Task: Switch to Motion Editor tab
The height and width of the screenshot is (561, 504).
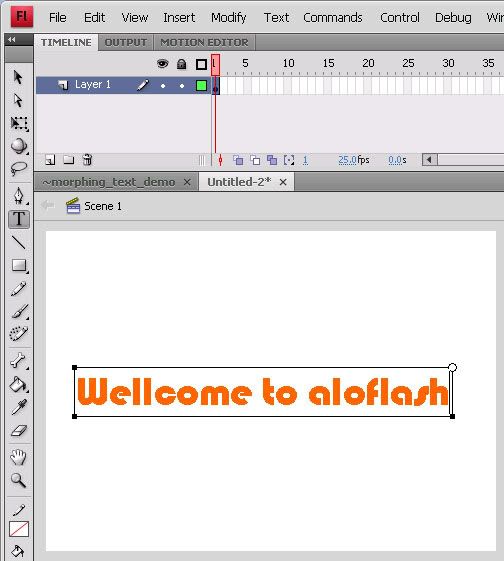Action: [x=204, y=43]
